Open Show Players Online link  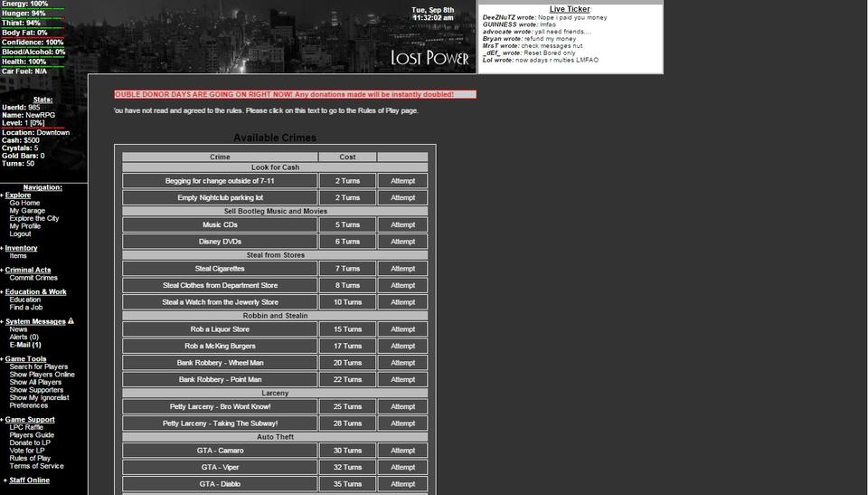coord(42,375)
